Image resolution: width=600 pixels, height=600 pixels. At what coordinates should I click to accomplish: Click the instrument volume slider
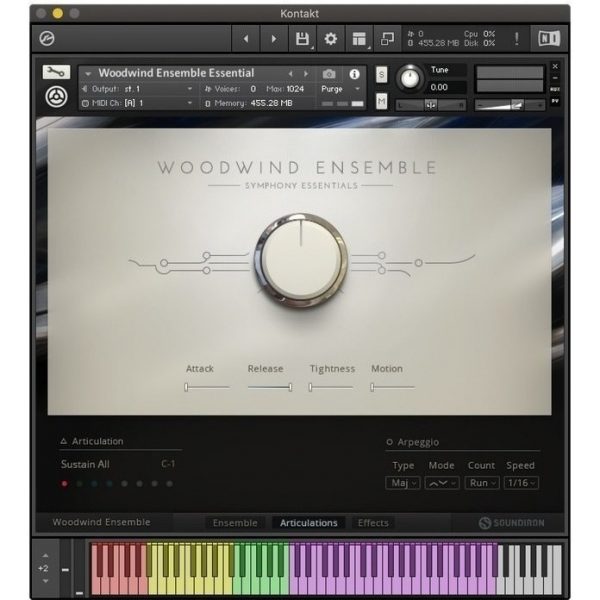click(x=509, y=104)
